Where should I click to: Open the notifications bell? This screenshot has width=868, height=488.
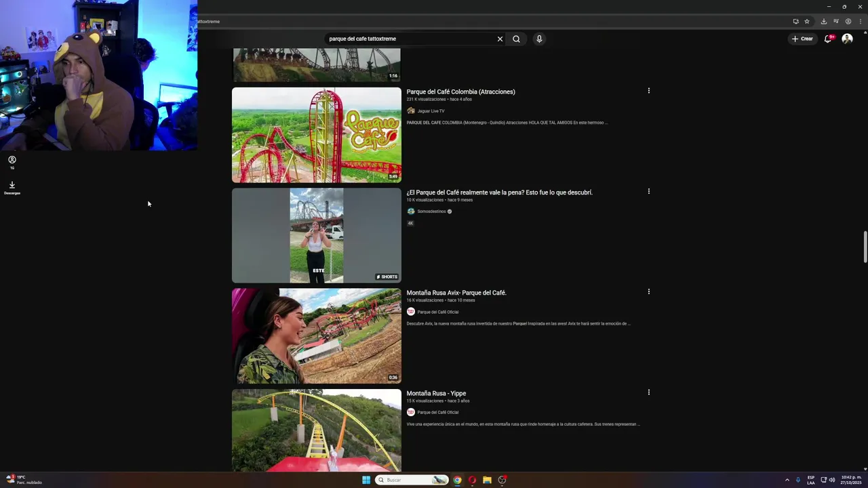[827, 39]
